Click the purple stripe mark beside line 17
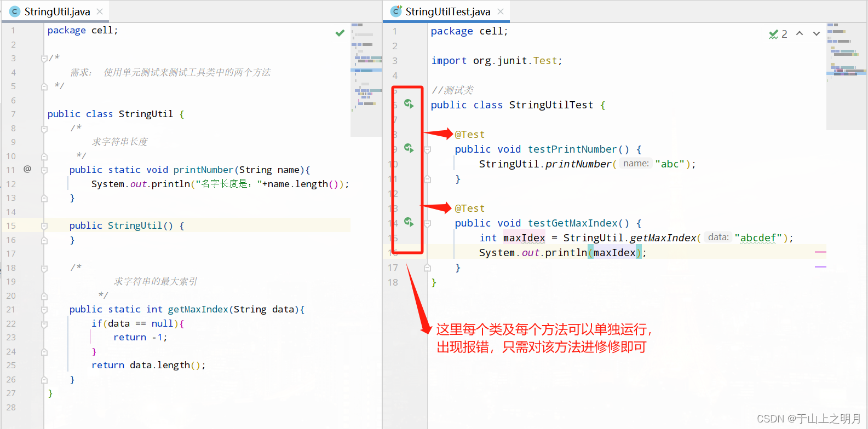The height and width of the screenshot is (429, 868). [820, 266]
